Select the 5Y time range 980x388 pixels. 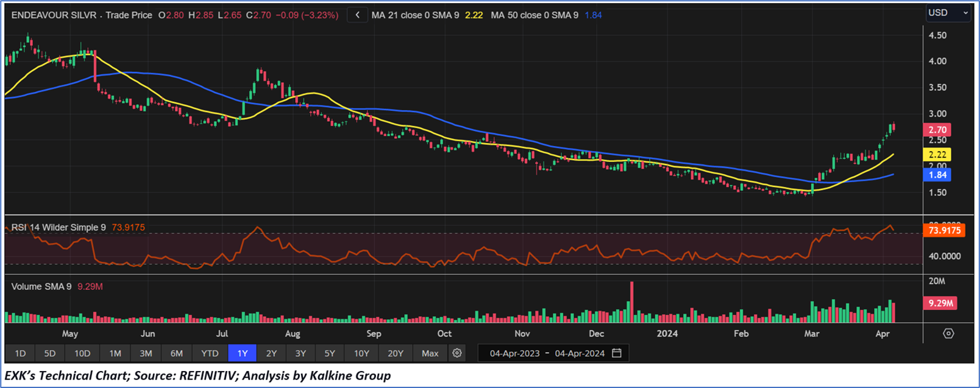pyautogui.click(x=330, y=353)
